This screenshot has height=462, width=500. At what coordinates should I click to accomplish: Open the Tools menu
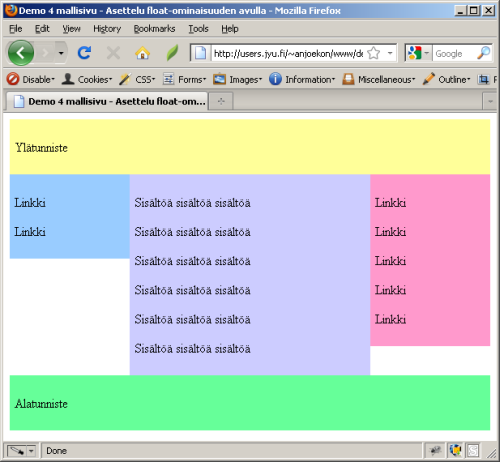click(198, 29)
